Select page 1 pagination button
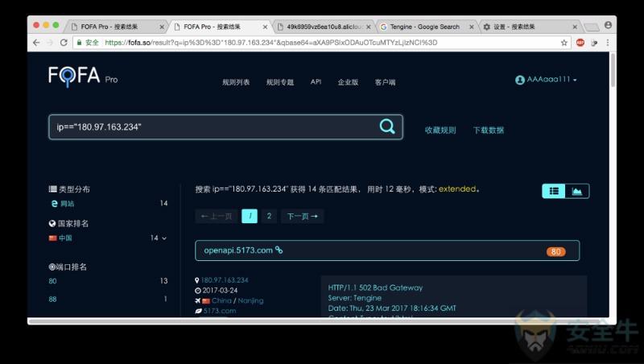Image resolution: width=644 pixels, height=364 pixels. pos(250,216)
